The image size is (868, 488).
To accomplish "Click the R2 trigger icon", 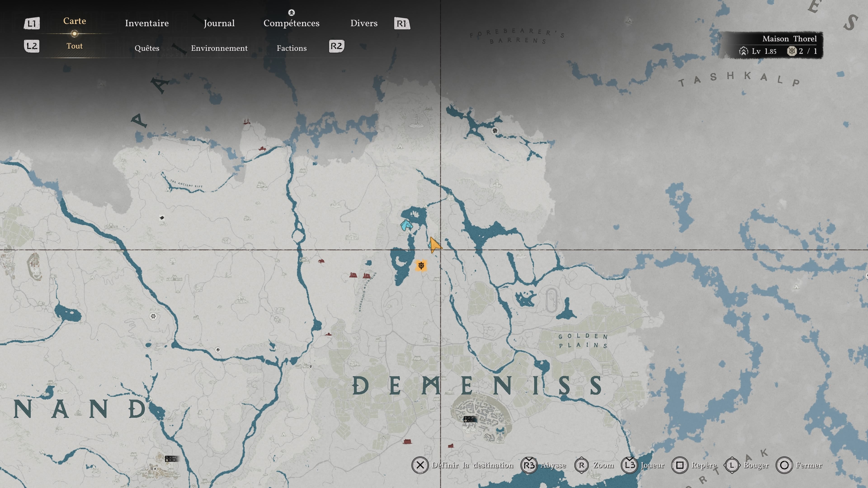I will (336, 46).
